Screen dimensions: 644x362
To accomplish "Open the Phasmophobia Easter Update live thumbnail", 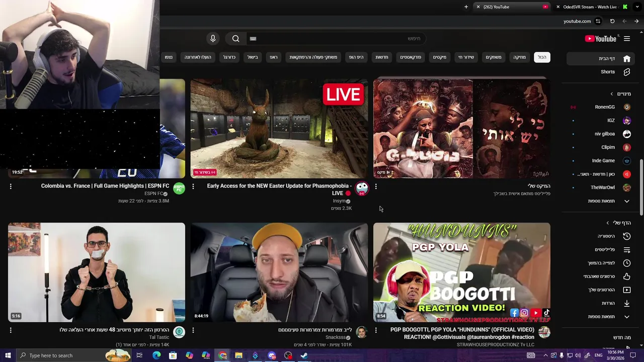I will (279, 128).
